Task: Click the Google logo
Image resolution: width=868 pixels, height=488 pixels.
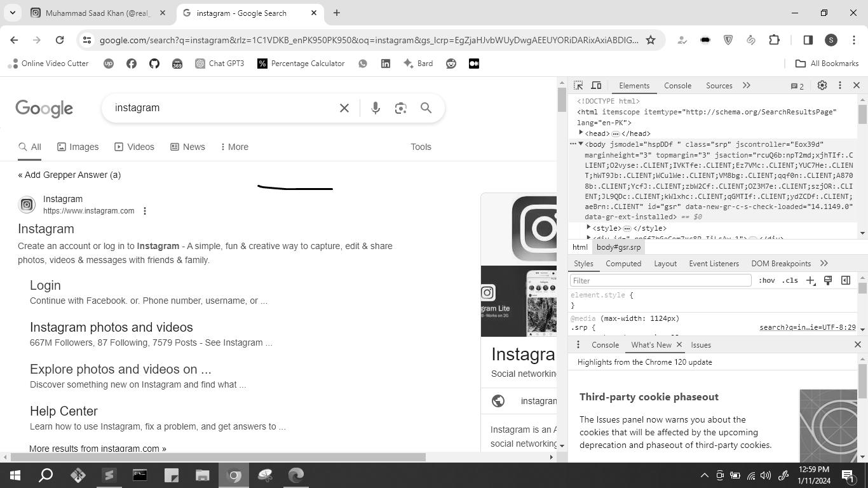Action: pos(44,109)
